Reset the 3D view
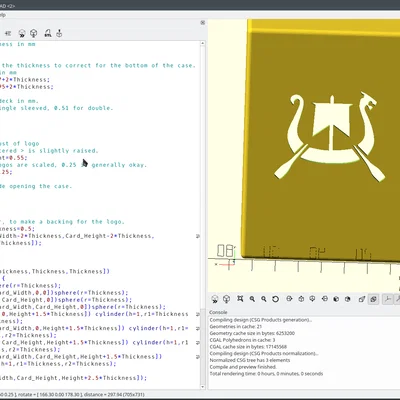This screenshot has height=400, width=400. click(275, 299)
